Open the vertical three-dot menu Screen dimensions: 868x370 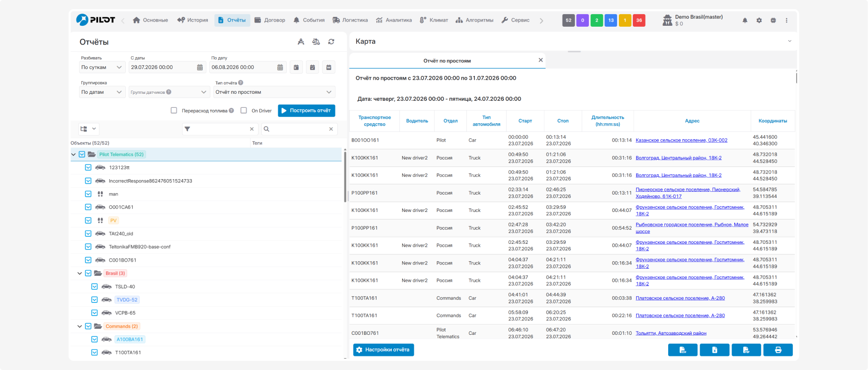787,20
